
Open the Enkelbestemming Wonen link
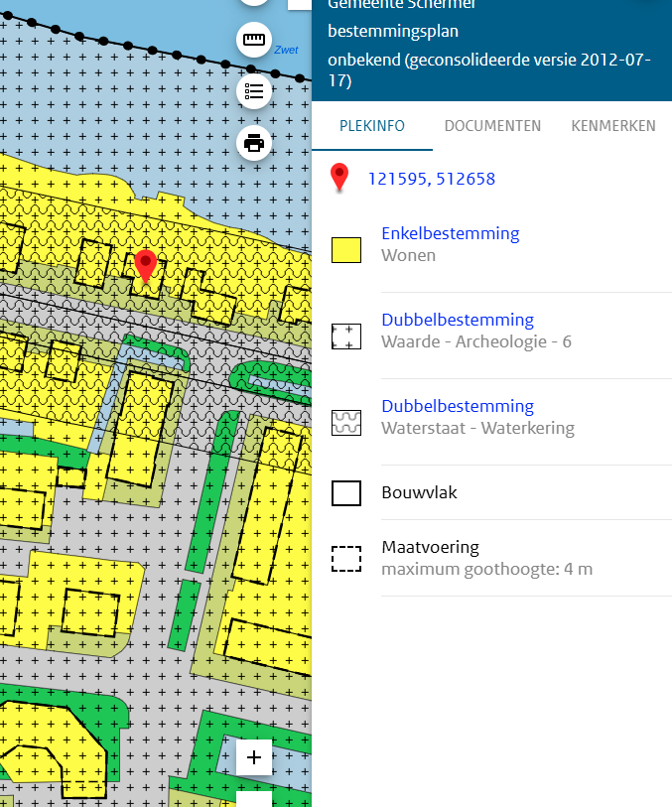pos(450,234)
